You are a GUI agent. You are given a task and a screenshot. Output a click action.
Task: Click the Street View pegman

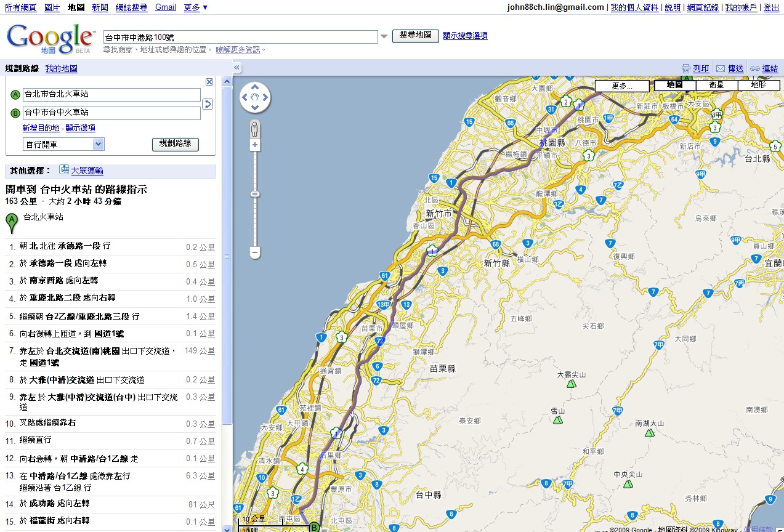[254, 129]
